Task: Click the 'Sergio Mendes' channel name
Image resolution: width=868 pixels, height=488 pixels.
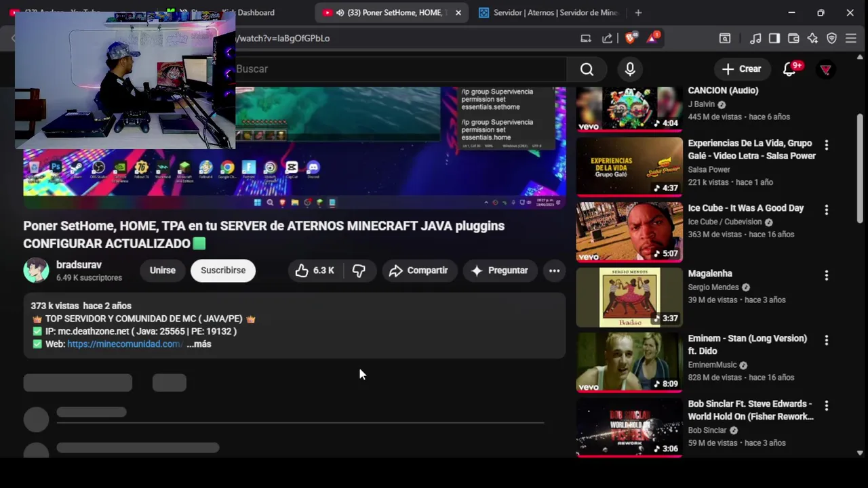Action: click(713, 287)
